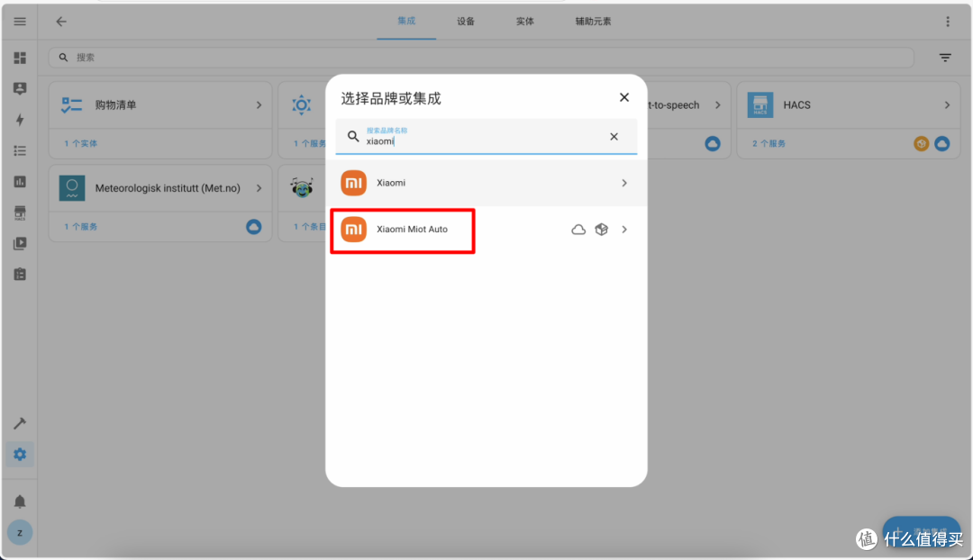973x560 pixels.
Task: Open the hamburger sidebar menu
Action: click(x=20, y=22)
